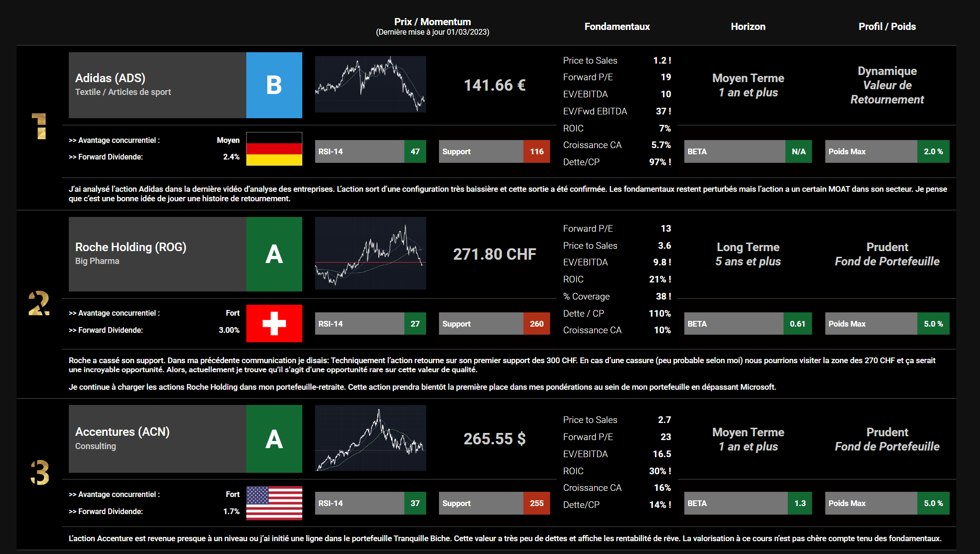The width and height of the screenshot is (980, 554).
Task: Click the Swiss flag icon for Roche
Action: coord(274,323)
